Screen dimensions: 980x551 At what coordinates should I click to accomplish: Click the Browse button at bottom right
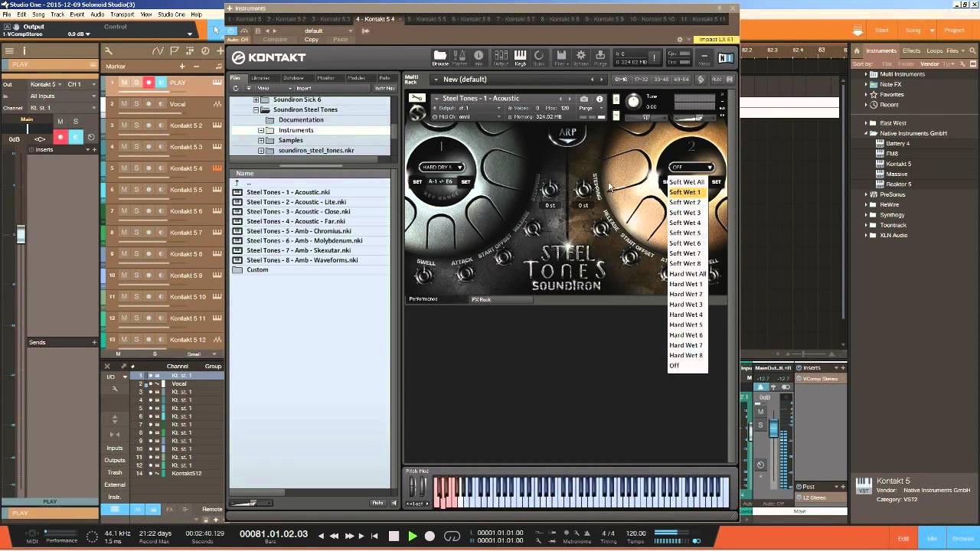pyautogui.click(x=962, y=539)
